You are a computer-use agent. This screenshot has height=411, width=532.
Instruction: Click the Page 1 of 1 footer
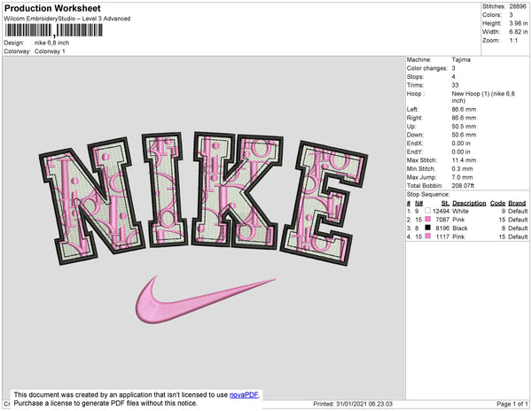pos(512,404)
